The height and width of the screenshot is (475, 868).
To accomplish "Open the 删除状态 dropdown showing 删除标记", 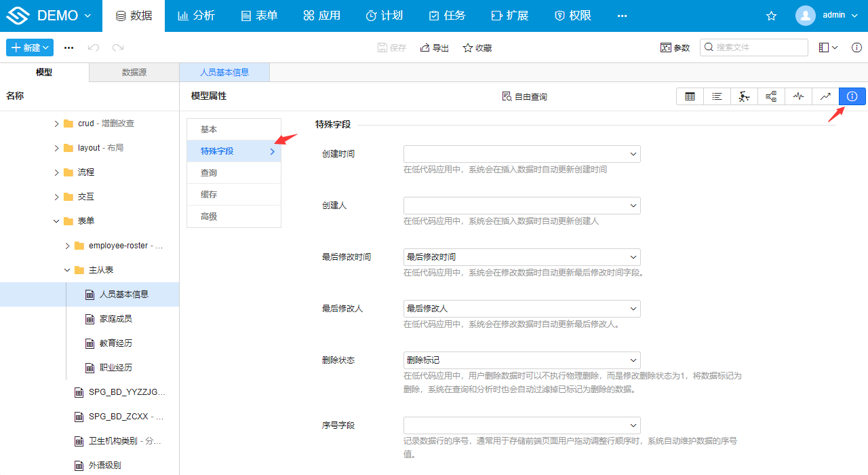I will [521, 360].
